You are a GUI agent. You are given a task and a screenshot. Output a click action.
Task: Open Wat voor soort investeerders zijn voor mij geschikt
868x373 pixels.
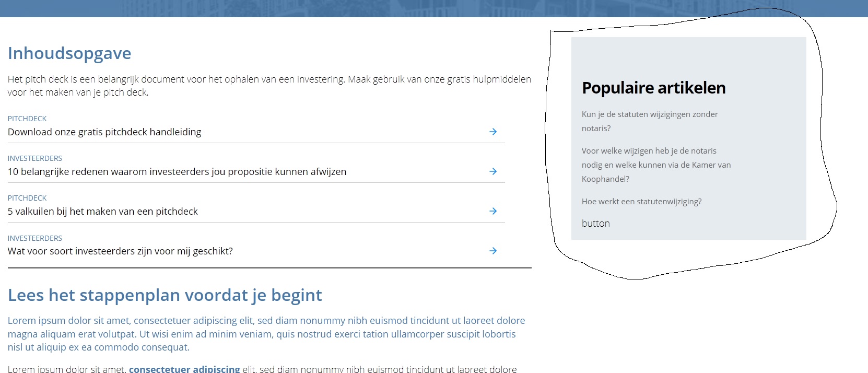click(120, 251)
